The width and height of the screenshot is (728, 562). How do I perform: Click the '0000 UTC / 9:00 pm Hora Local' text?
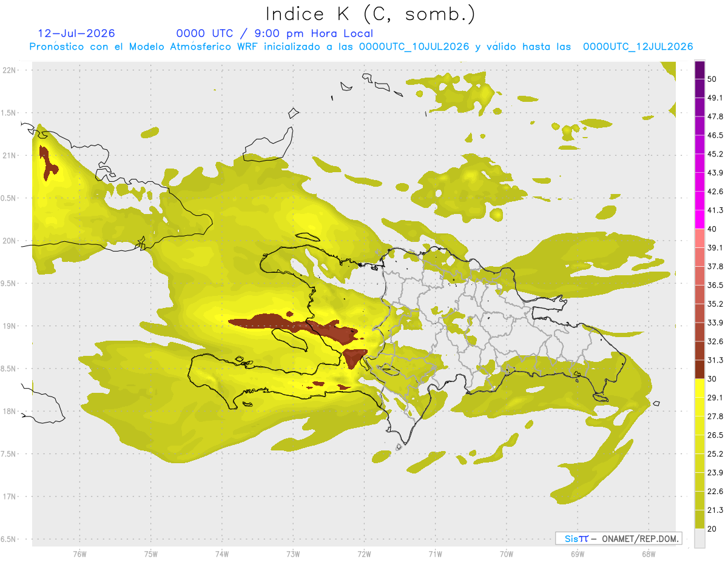click(275, 33)
